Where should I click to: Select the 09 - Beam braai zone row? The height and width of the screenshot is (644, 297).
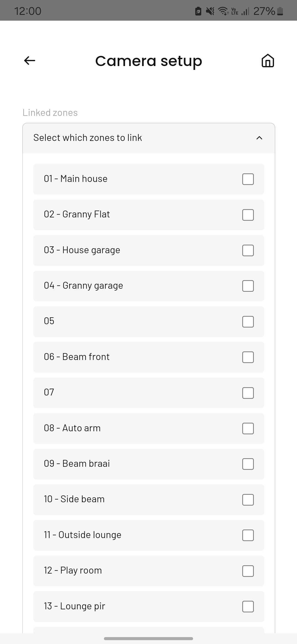149,464
